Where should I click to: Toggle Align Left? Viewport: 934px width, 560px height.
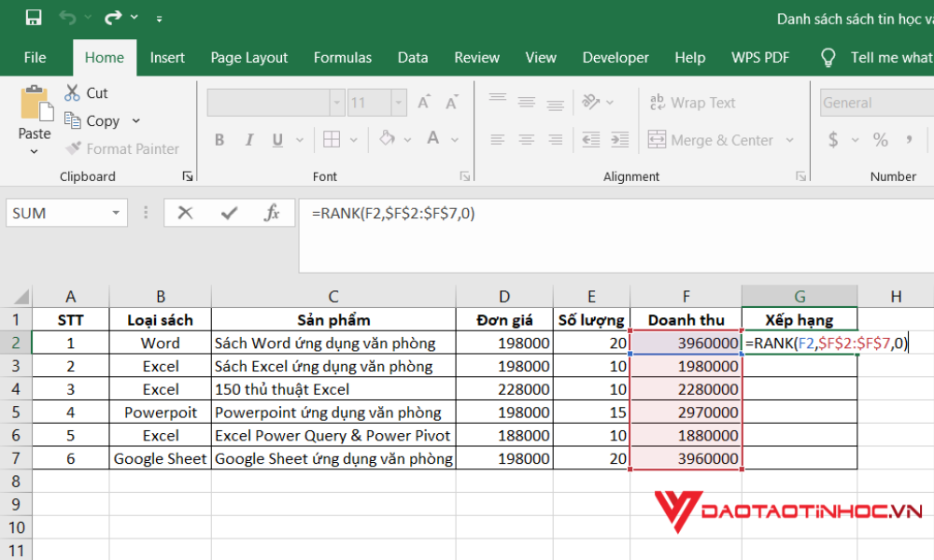tap(498, 140)
